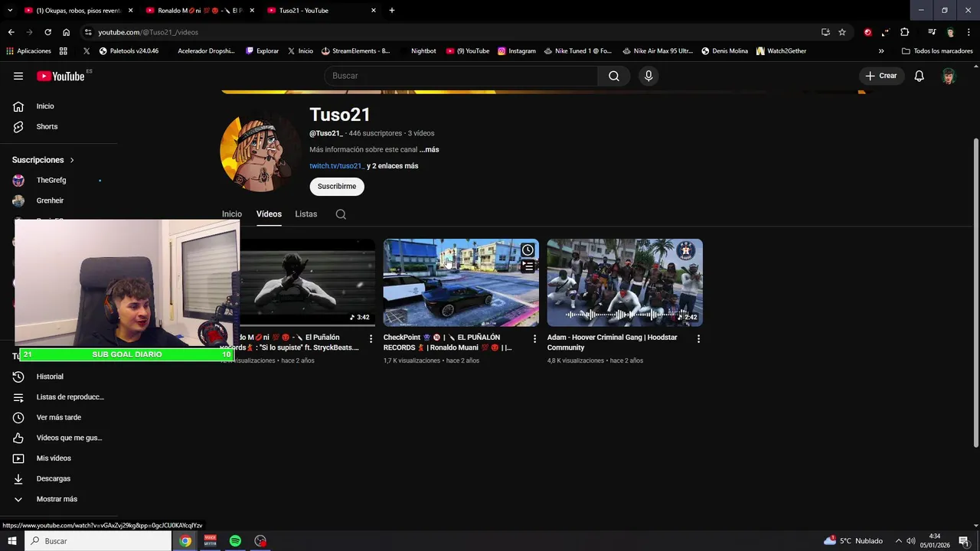Open Instagram bookmark
Viewport: 980px width, 551px height.
coord(517,51)
